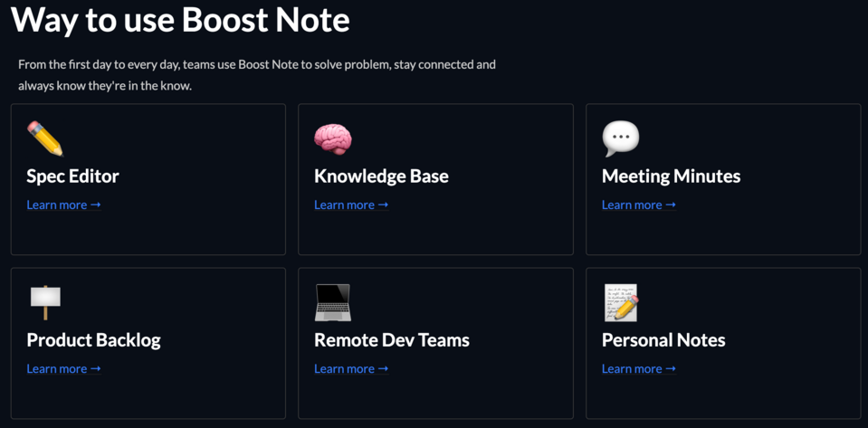The height and width of the screenshot is (428, 868).
Task: Click the speech bubble icon for Meeting Minutes
Action: [620, 138]
